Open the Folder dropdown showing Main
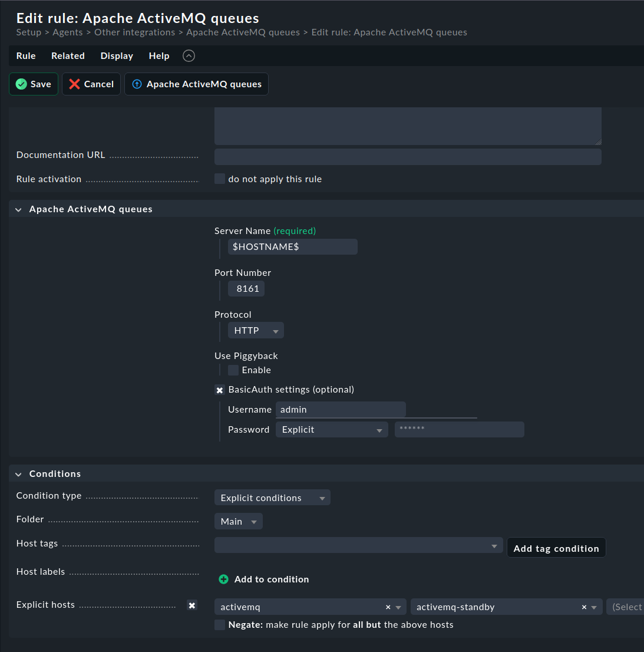Viewport: 644px width, 652px height. pyautogui.click(x=238, y=521)
